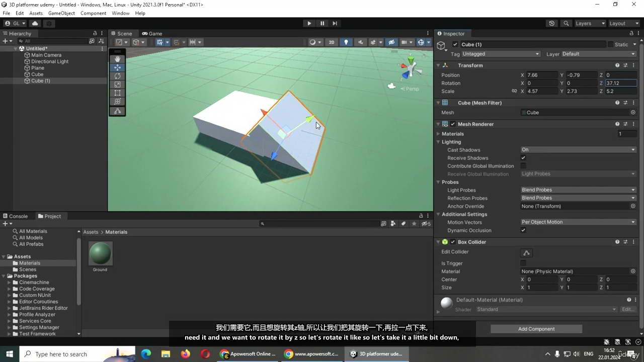The height and width of the screenshot is (362, 644).
Task: Open the cloud services icon
Action: pos(35,23)
